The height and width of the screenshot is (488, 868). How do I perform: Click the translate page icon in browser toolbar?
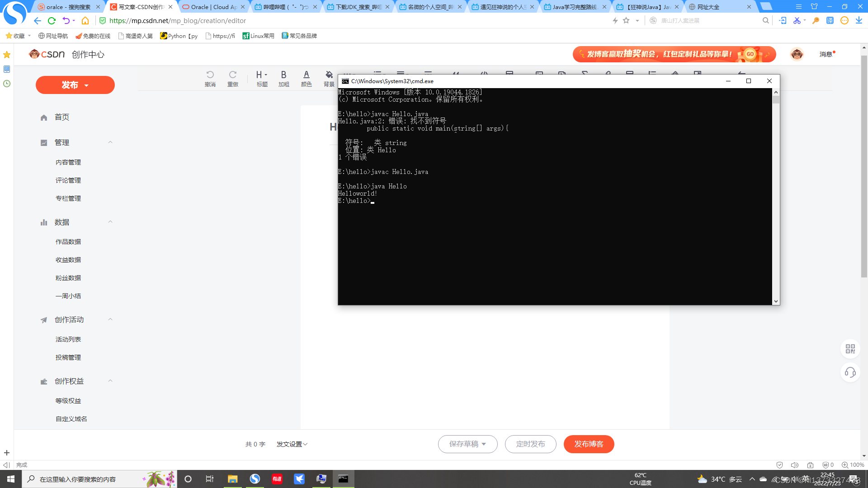coord(830,20)
